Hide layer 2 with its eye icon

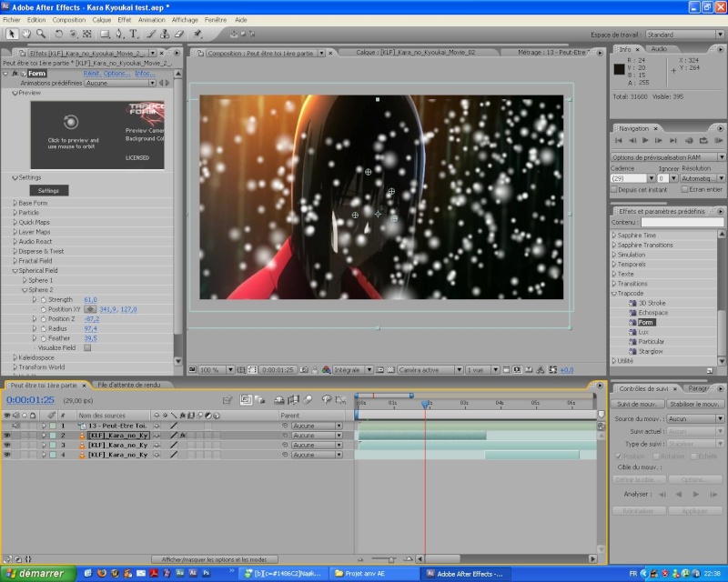coord(7,436)
